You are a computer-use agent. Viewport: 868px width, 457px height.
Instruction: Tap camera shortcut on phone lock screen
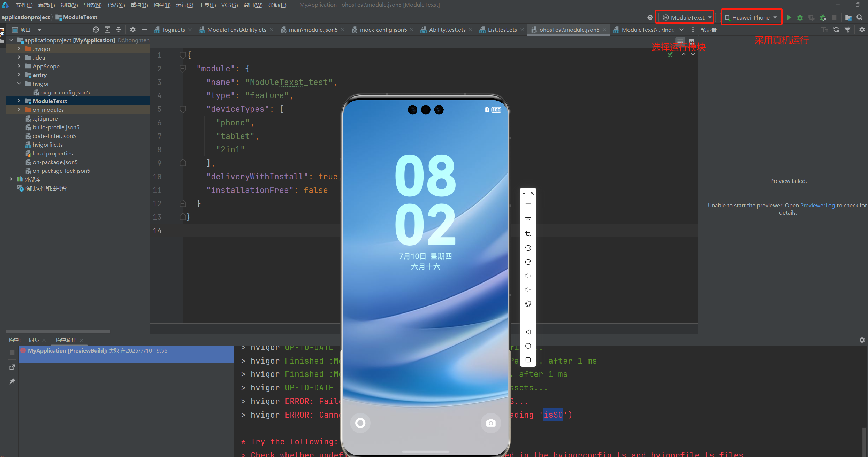tap(491, 423)
